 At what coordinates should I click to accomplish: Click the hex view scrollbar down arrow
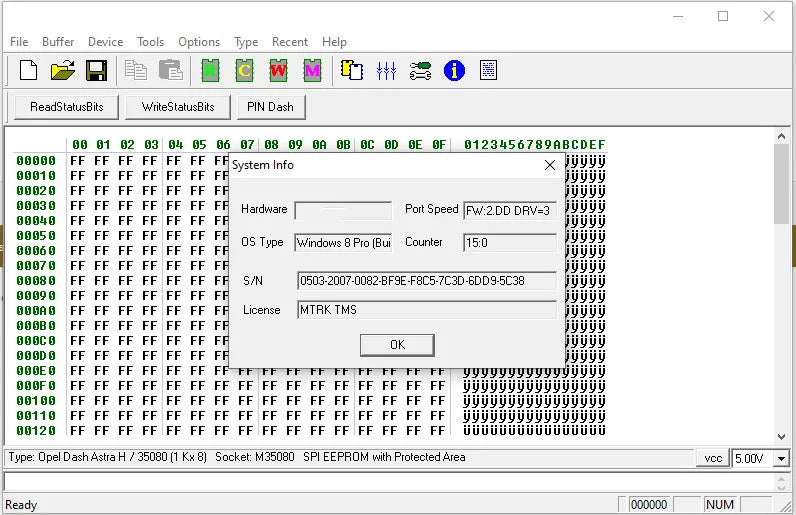782,436
